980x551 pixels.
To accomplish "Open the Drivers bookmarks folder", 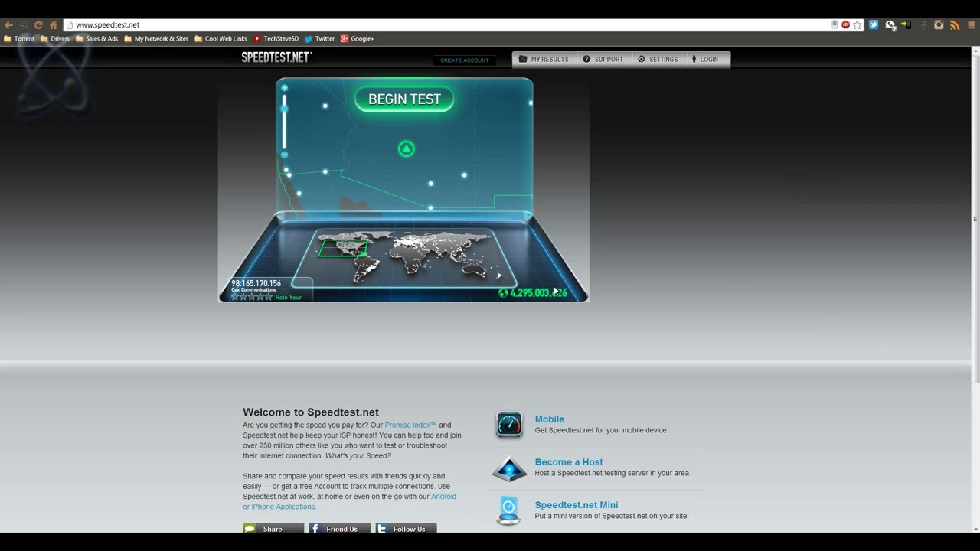I will (x=55, y=38).
